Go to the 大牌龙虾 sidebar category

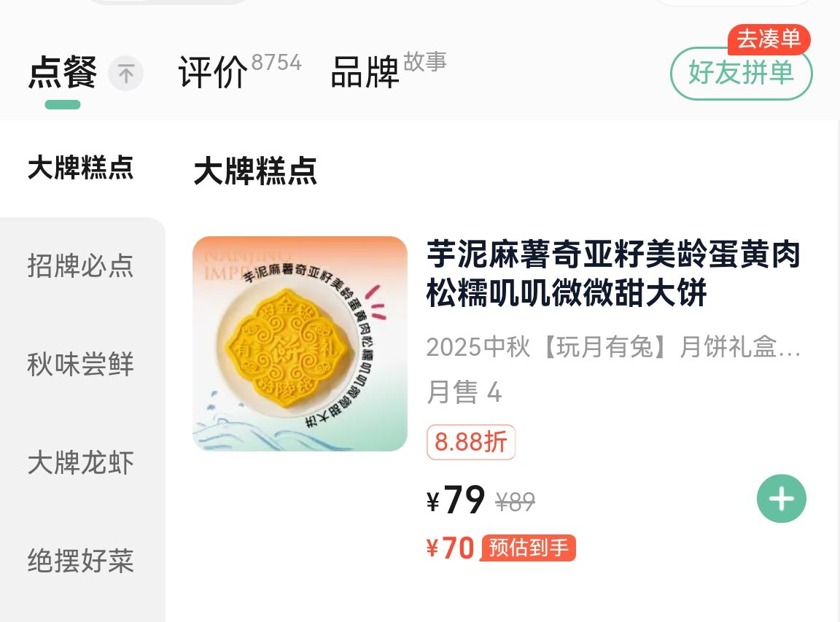81,463
